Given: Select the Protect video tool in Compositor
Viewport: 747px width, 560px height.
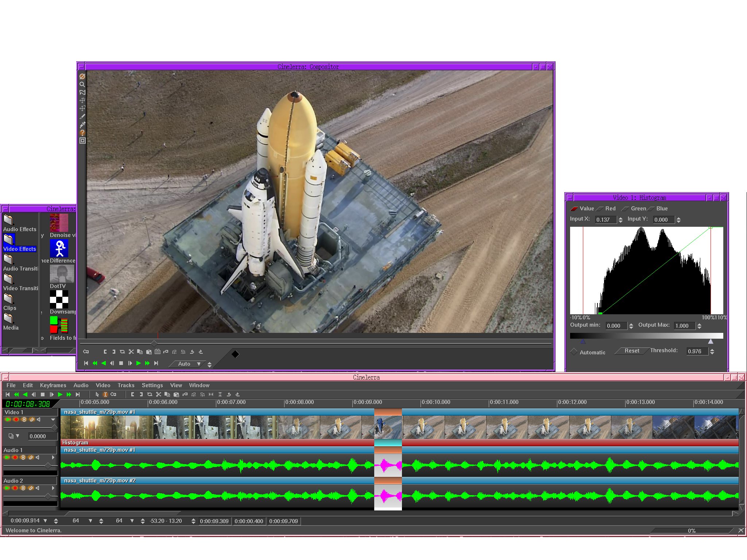Looking at the screenshot, I should click(x=82, y=77).
